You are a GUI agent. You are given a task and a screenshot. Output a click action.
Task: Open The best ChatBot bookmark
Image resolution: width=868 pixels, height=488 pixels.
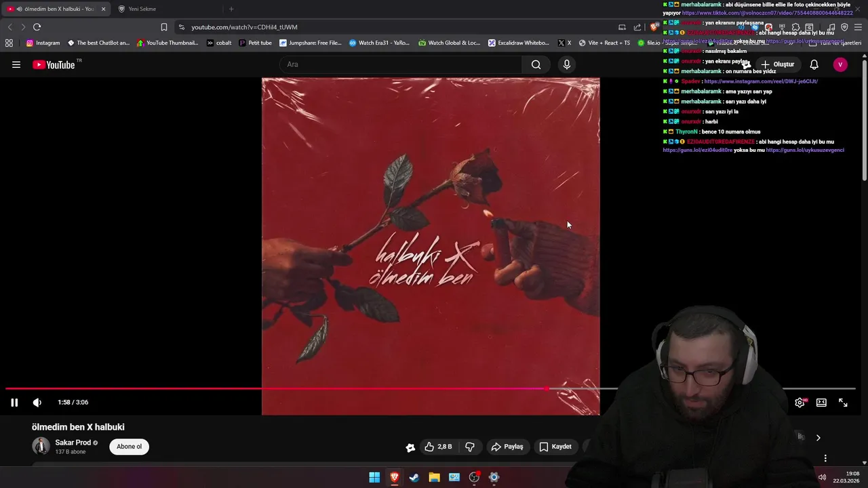(x=98, y=43)
